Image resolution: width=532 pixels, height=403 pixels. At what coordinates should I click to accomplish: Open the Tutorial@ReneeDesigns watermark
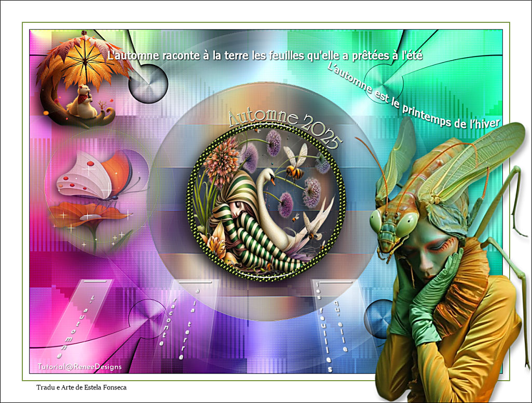[x=79, y=367]
